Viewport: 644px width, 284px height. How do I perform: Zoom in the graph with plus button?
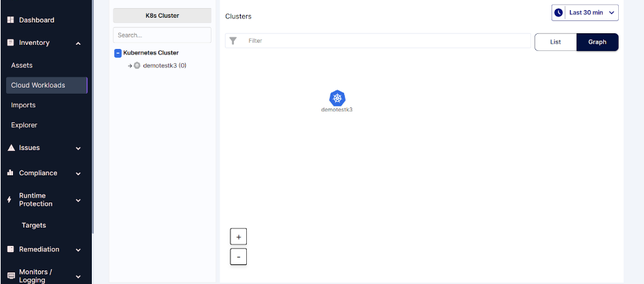tap(238, 237)
